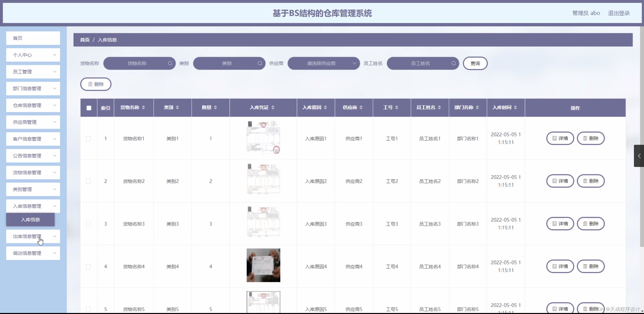Sort by 货物名称 column arrows
This screenshot has width=644, height=314.
pos(143,108)
